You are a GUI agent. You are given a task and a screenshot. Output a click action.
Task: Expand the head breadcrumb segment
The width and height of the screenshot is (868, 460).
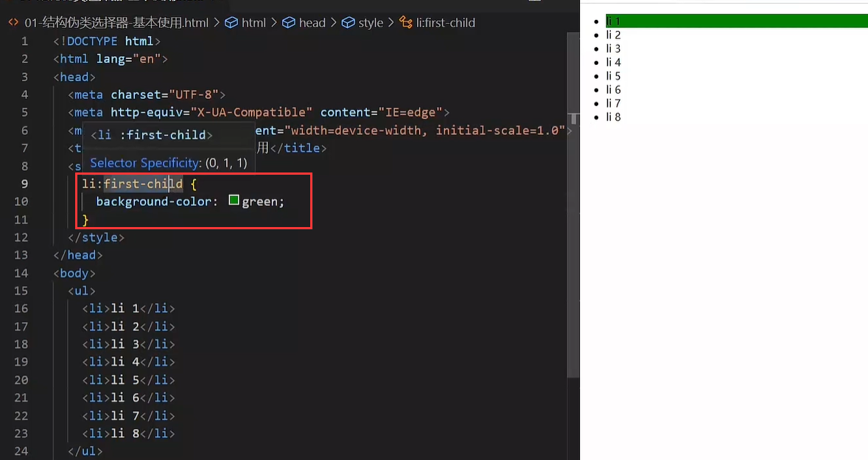pos(312,23)
